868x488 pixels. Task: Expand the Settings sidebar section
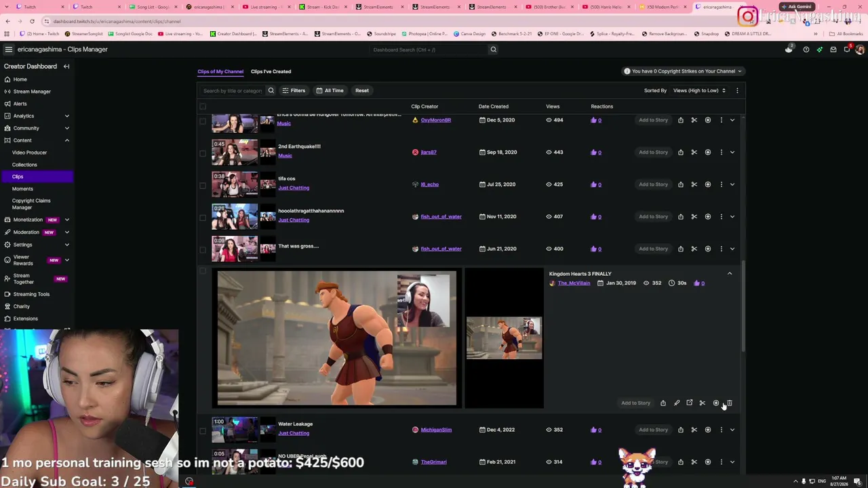point(66,245)
